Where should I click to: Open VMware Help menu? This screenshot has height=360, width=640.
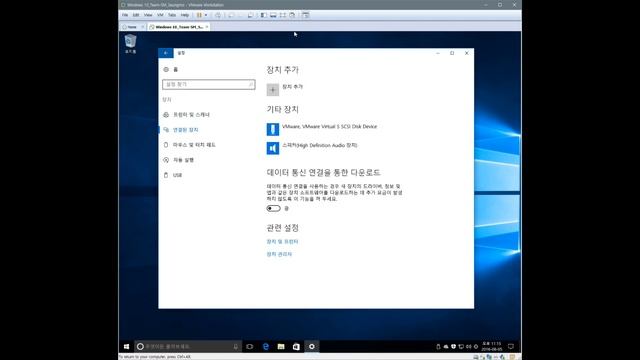(x=184, y=15)
